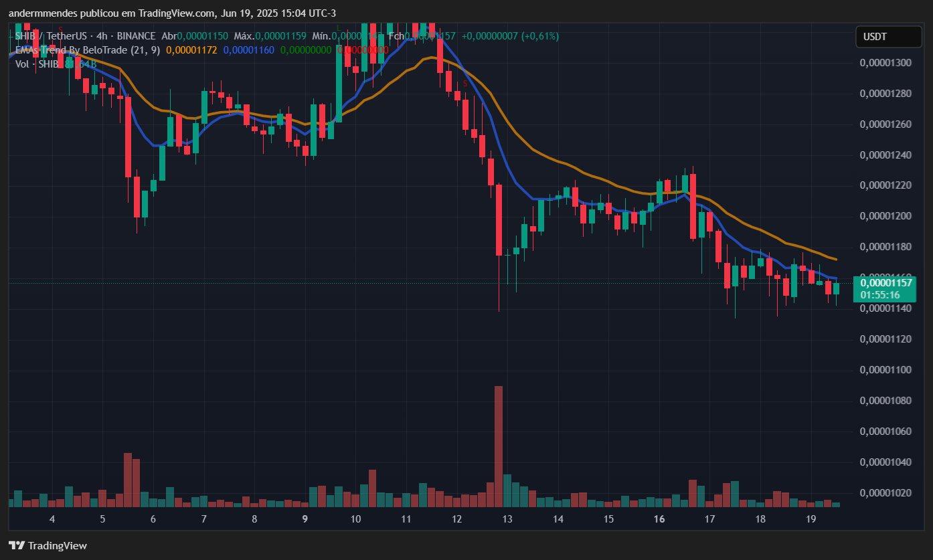Click the 0,00001020 price axis label

click(887, 493)
